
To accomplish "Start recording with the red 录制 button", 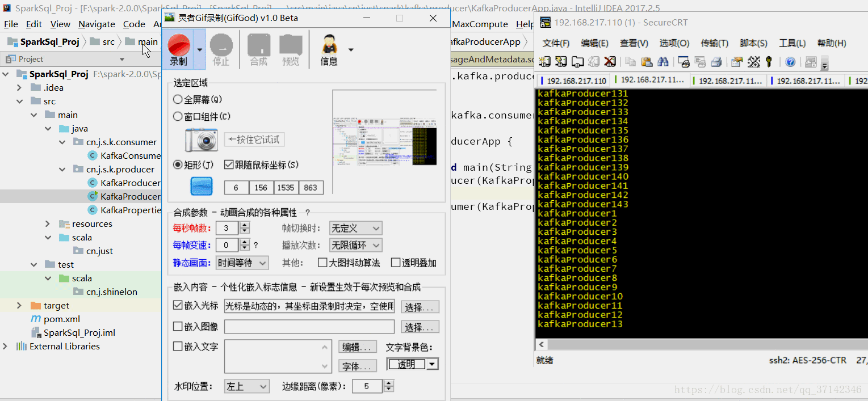I will point(179,49).
